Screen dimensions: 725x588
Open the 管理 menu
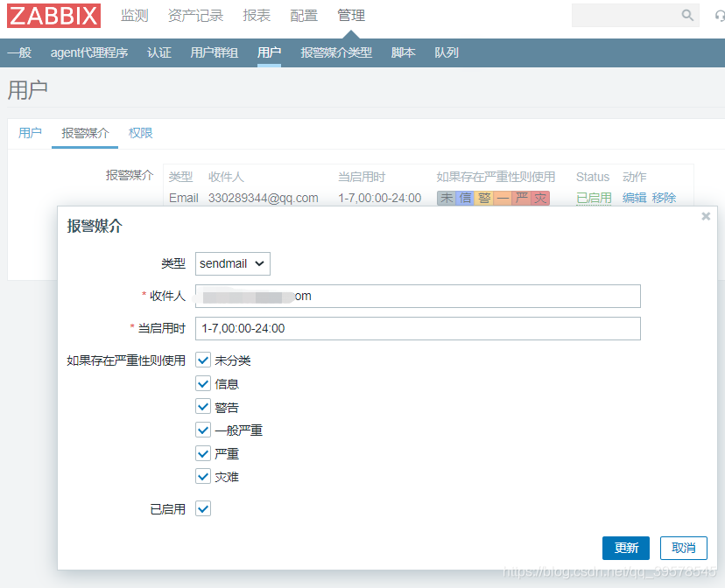350,15
